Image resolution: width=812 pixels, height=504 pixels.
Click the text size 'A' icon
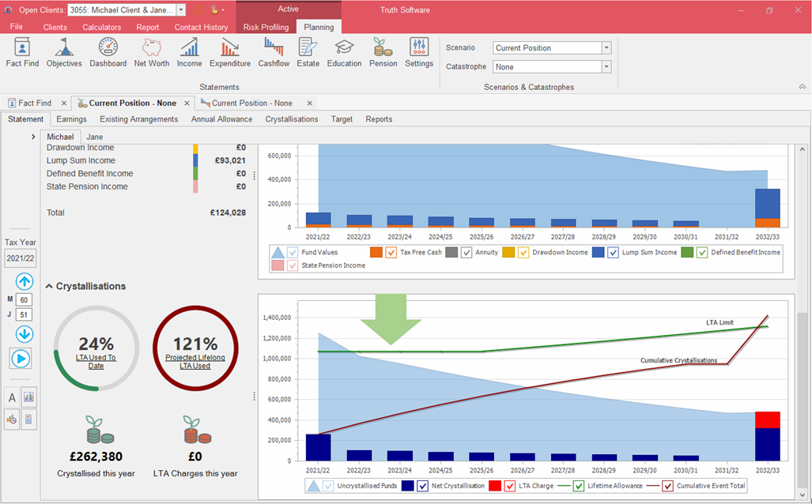(13, 397)
